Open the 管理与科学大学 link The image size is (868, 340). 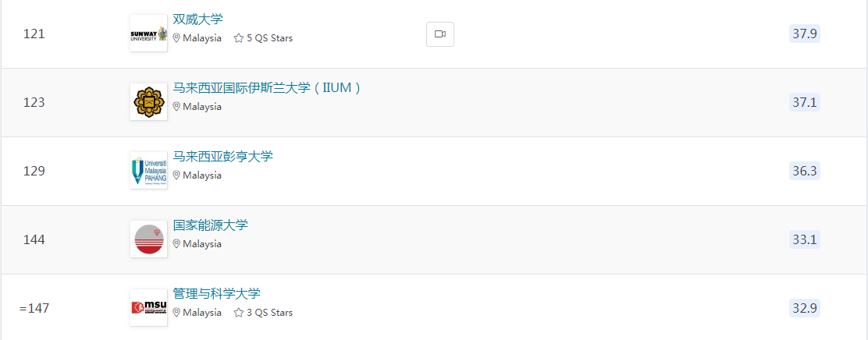(x=217, y=293)
